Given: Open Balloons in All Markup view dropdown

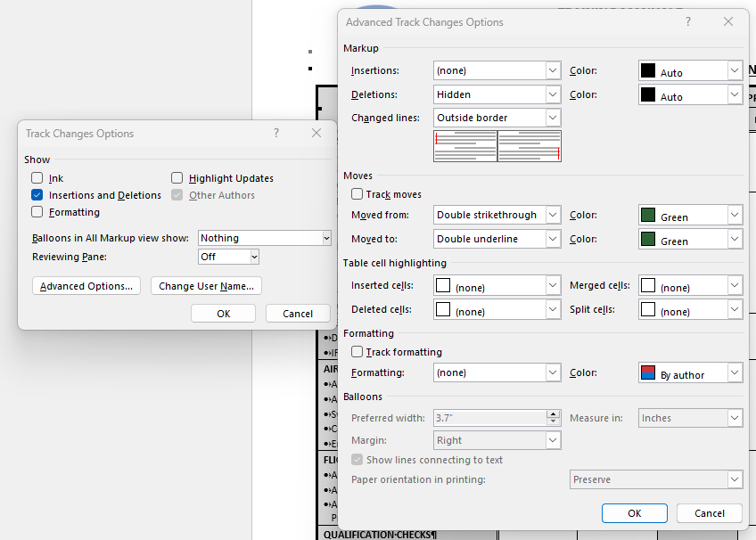Looking at the screenshot, I should pyautogui.click(x=265, y=238).
